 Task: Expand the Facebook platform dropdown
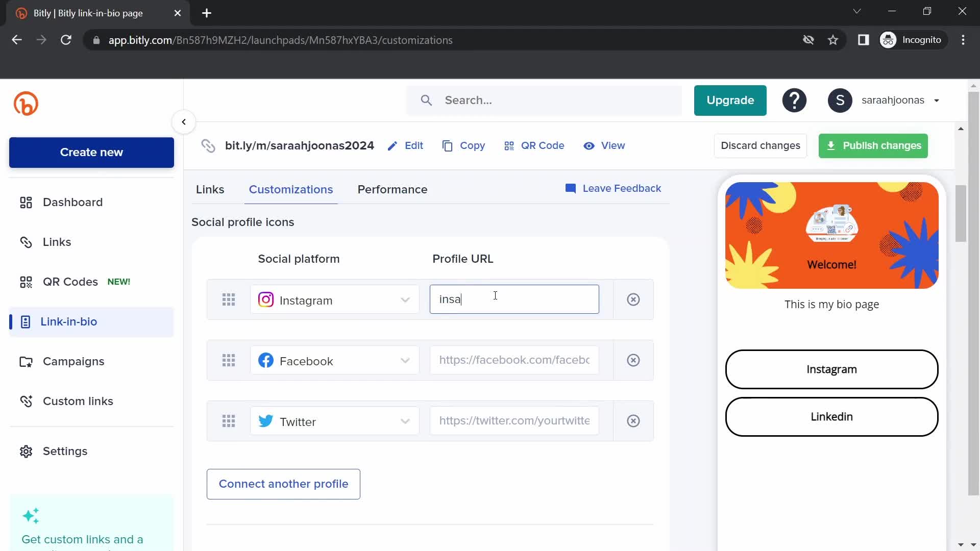[x=405, y=360]
